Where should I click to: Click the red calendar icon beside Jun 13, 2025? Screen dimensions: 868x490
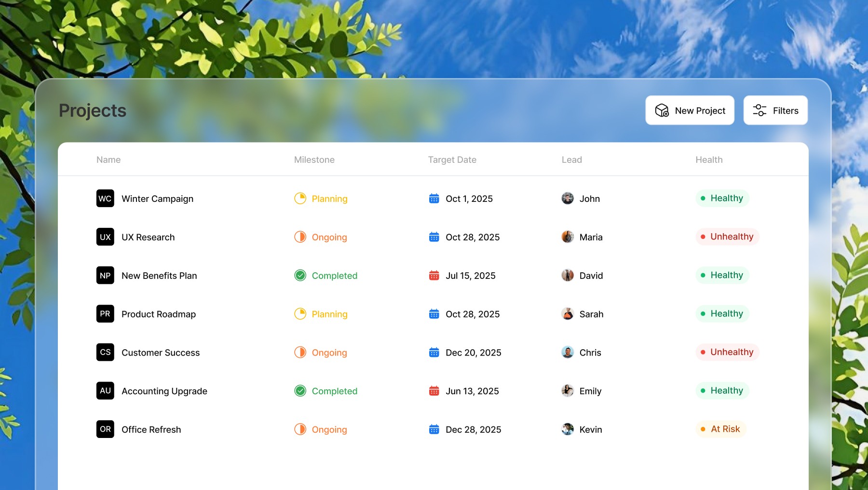pos(434,391)
